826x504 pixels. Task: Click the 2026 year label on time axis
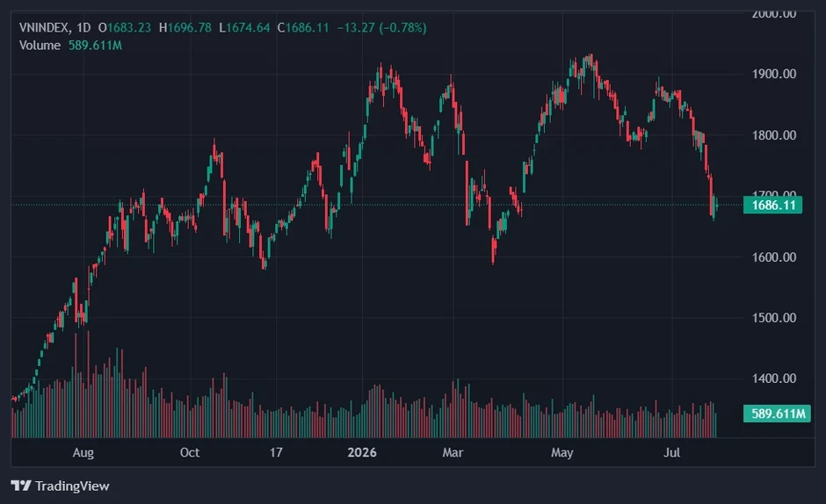click(362, 452)
